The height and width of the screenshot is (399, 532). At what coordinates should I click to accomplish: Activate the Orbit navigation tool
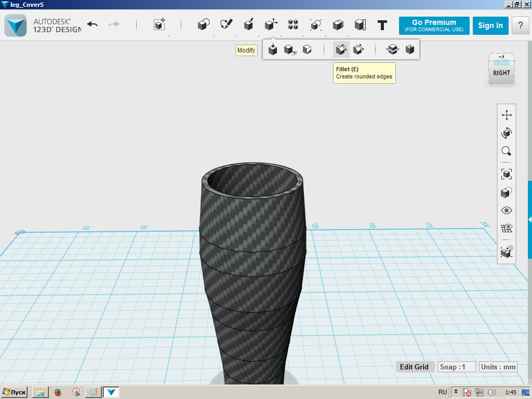click(x=507, y=133)
